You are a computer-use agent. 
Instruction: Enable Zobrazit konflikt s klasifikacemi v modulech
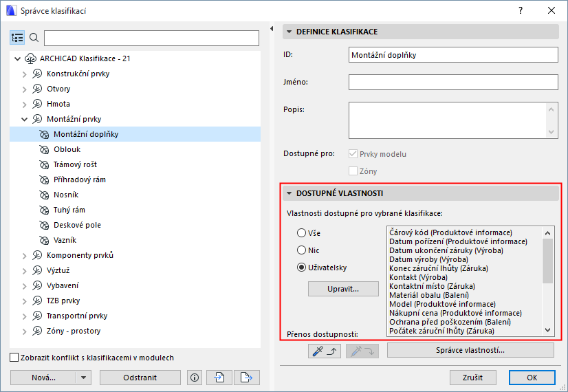click(14, 358)
